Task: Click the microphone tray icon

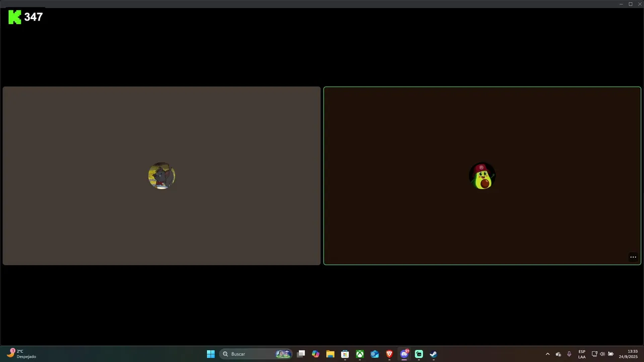Action: coord(569,354)
